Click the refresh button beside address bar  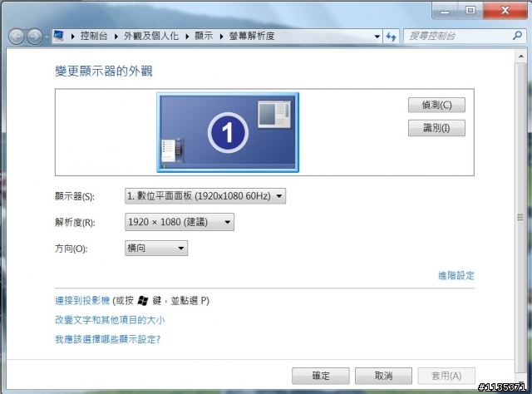pos(392,37)
